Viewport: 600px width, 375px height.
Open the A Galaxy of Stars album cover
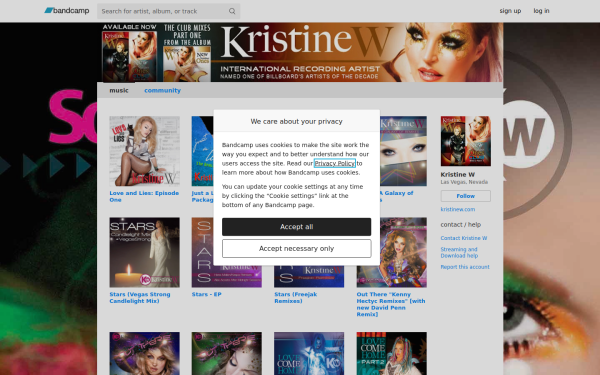tap(403, 151)
